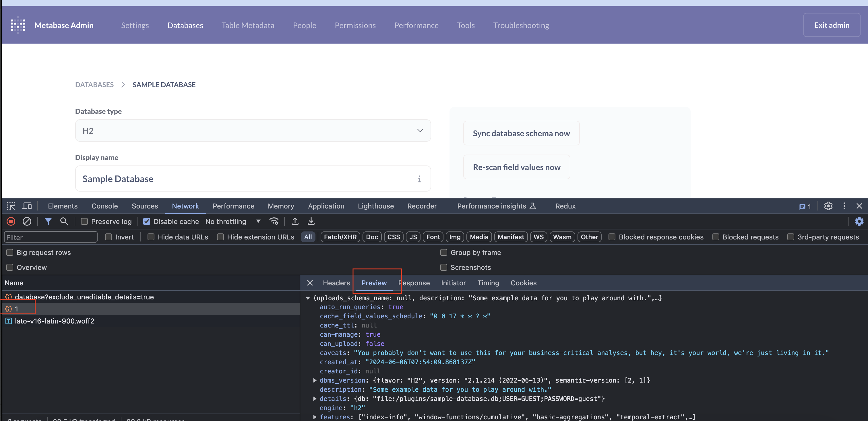Open DevTools three-dot menu
868x421 pixels.
(844, 206)
